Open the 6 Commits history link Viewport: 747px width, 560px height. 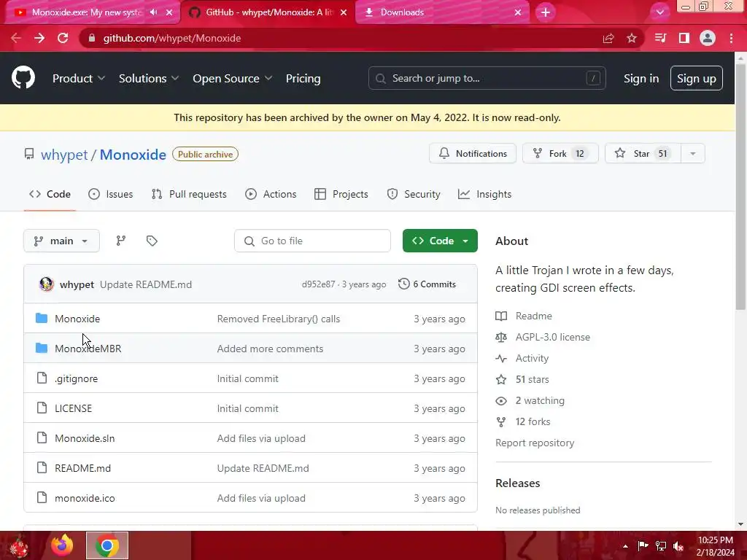pos(427,284)
